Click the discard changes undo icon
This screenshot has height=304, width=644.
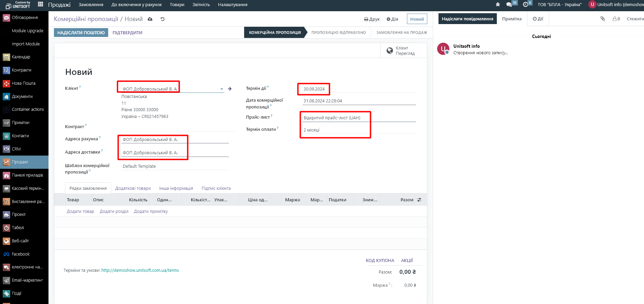(162, 19)
